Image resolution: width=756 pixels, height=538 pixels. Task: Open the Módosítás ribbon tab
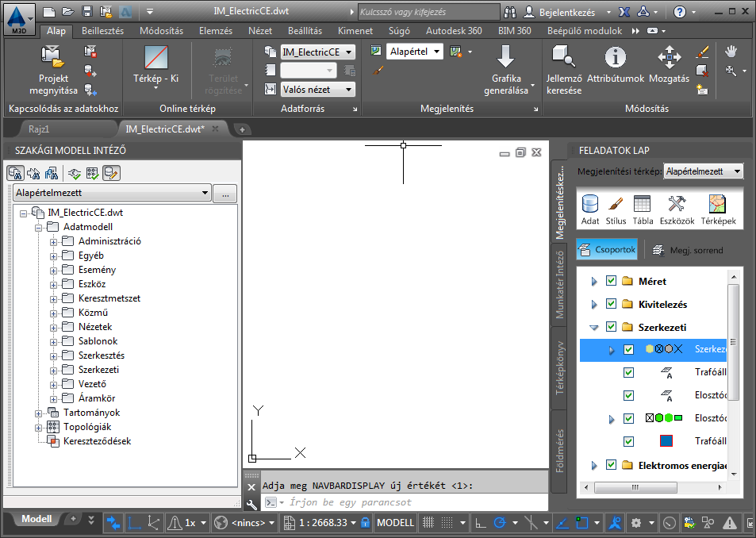(x=162, y=31)
